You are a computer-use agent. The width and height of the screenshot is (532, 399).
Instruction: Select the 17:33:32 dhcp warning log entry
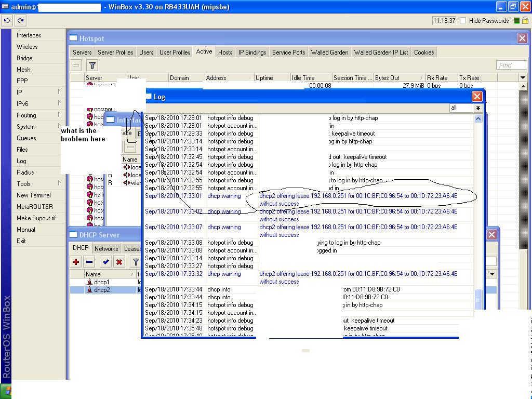308,277
